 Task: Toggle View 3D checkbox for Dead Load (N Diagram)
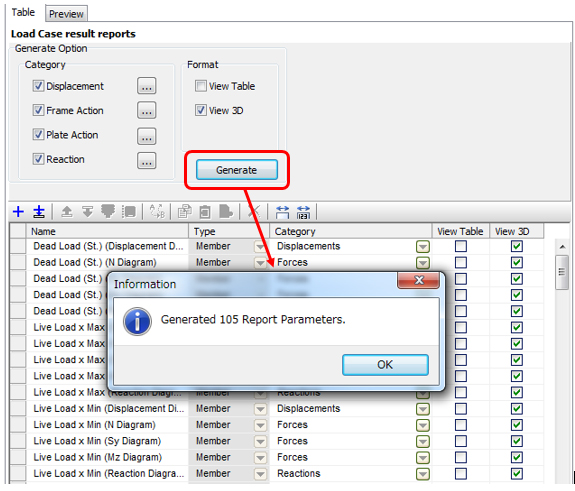[x=517, y=262]
